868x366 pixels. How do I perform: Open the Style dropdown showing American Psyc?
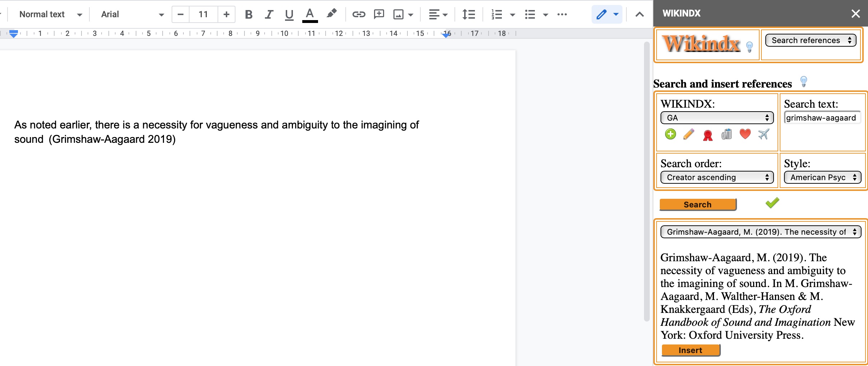tap(822, 177)
